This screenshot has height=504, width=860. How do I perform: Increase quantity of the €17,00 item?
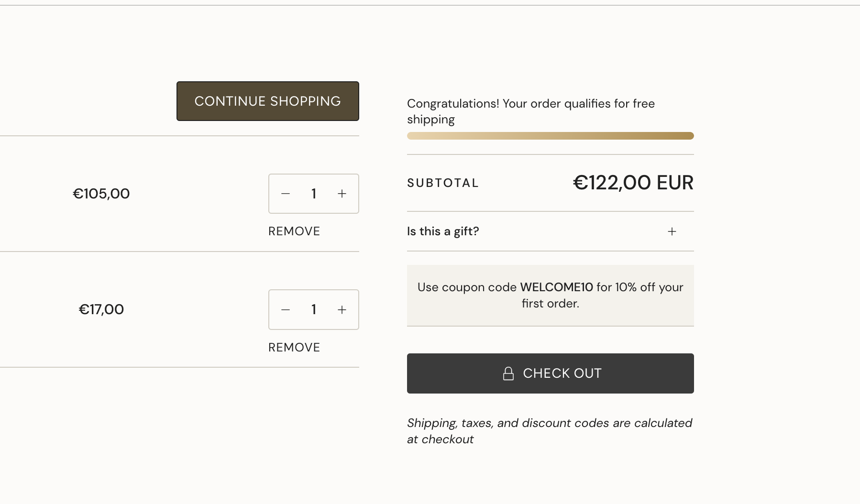pyautogui.click(x=342, y=310)
